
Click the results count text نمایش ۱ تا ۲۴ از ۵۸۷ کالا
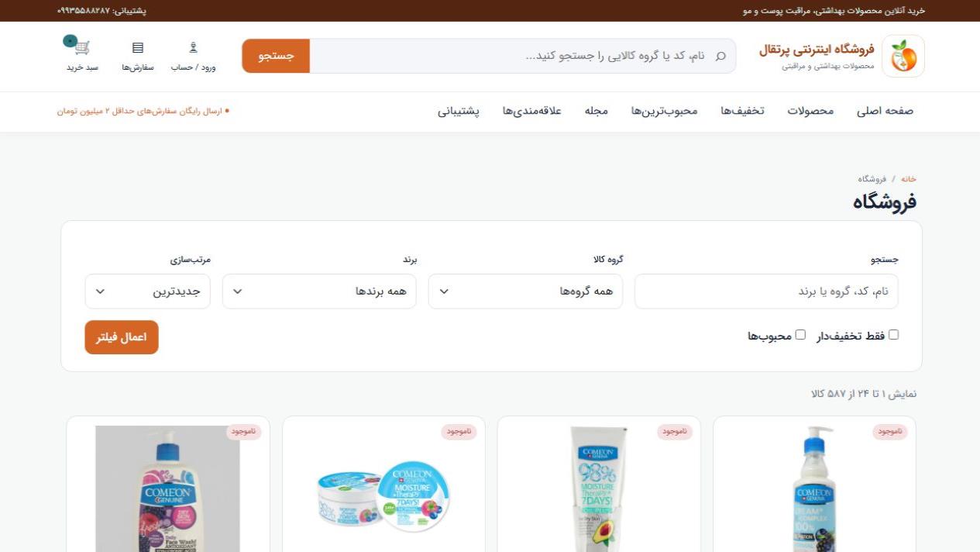(864, 394)
